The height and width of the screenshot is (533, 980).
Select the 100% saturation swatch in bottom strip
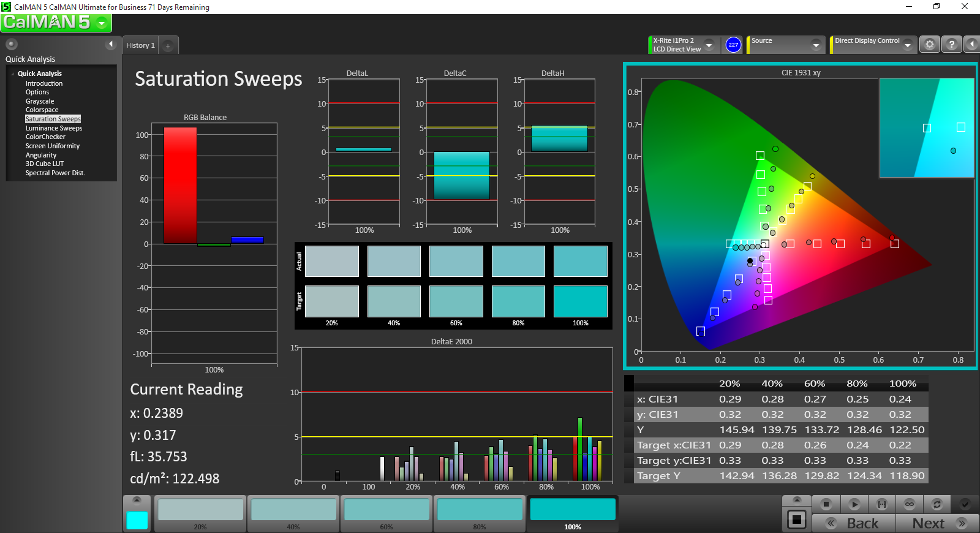[x=573, y=513]
